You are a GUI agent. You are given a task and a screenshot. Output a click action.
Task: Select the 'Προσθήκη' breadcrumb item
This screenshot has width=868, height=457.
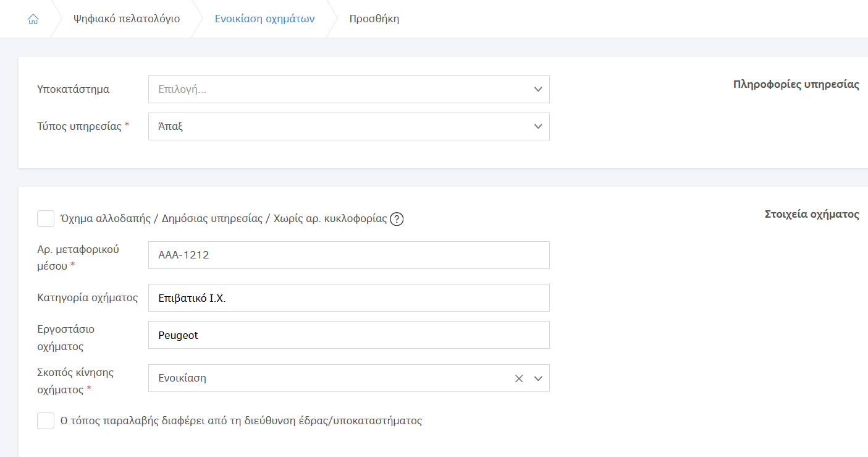tap(374, 19)
